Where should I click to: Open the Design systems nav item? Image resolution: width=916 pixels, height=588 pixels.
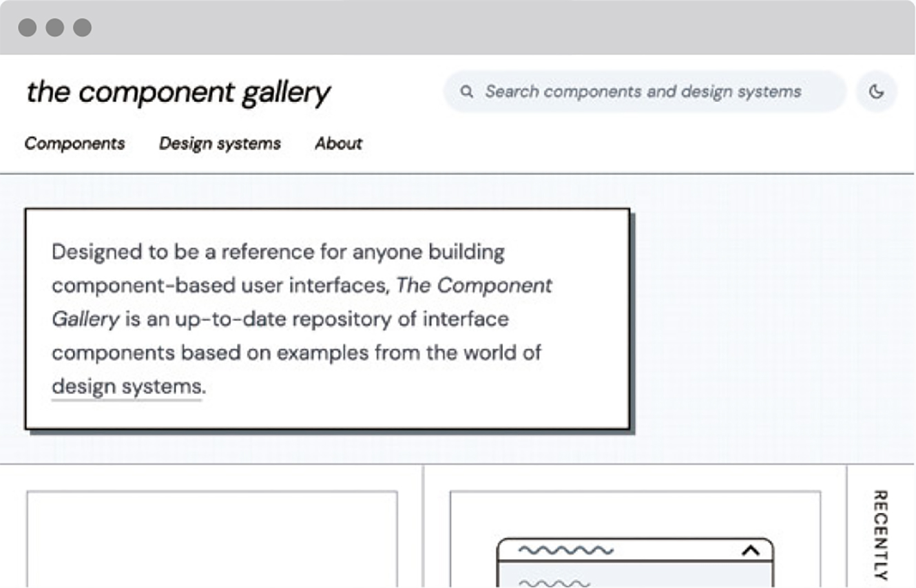[220, 143]
